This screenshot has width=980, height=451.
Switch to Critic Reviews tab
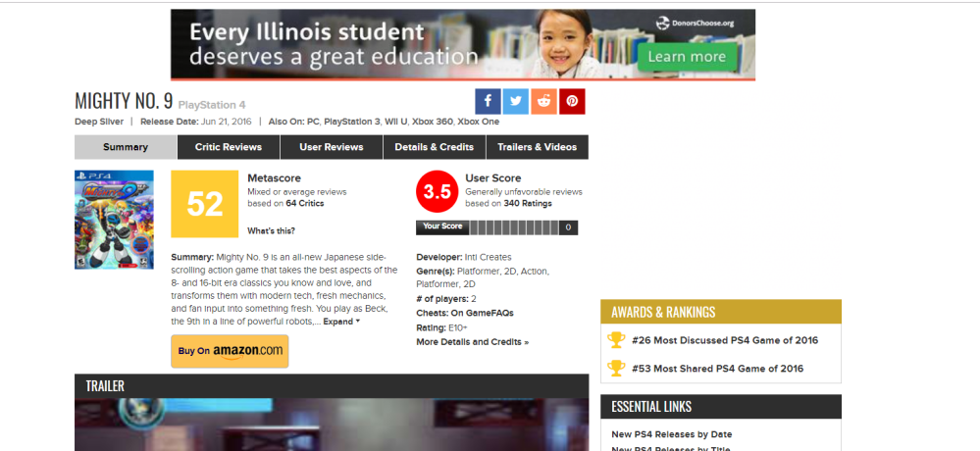coord(229,147)
